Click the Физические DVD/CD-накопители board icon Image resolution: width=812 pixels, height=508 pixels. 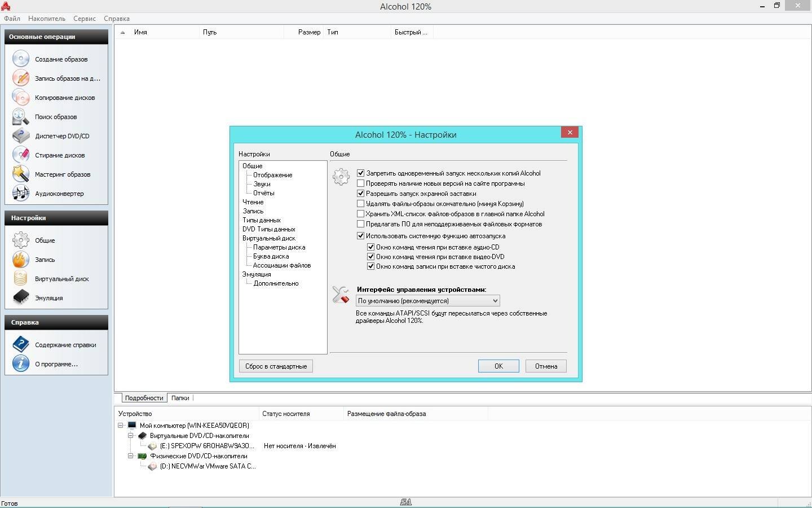click(x=142, y=456)
